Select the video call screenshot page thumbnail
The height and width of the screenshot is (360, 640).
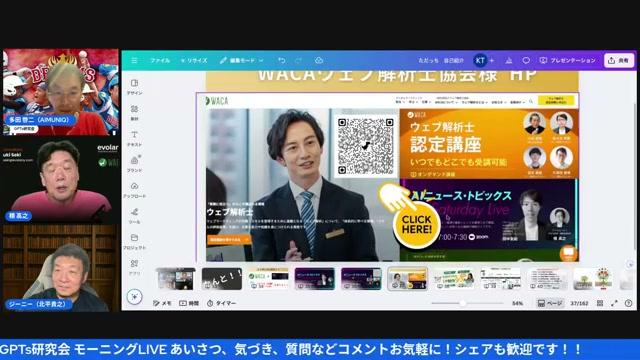176,279
